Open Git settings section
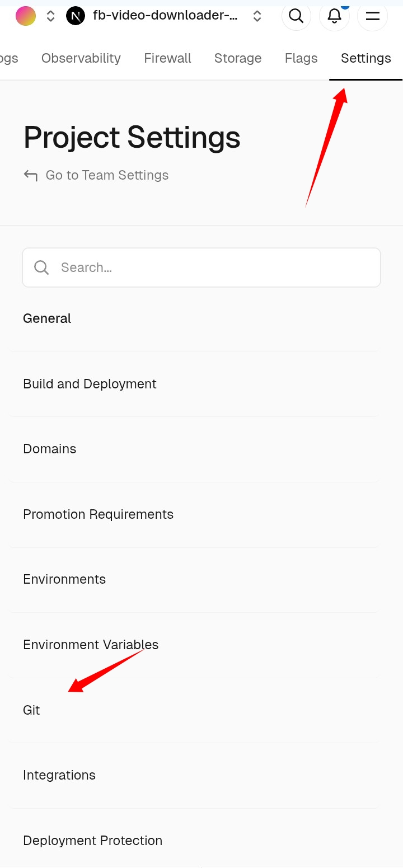This screenshot has height=868, width=403. pos(31,710)
